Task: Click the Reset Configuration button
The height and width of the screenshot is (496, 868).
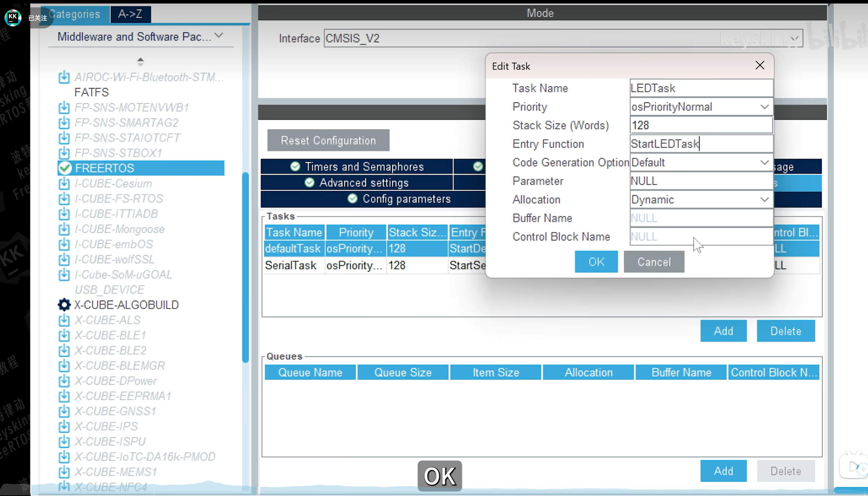Action: tap(328, 141)
